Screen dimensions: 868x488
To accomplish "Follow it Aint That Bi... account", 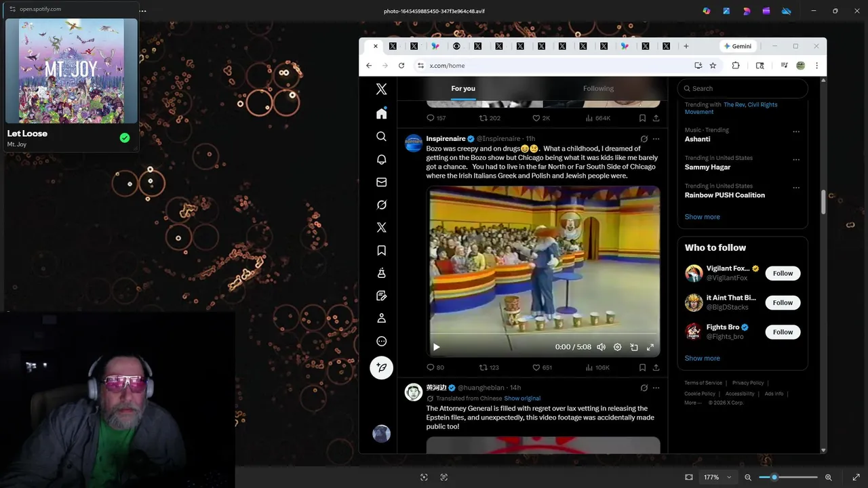I will [783, 302].
